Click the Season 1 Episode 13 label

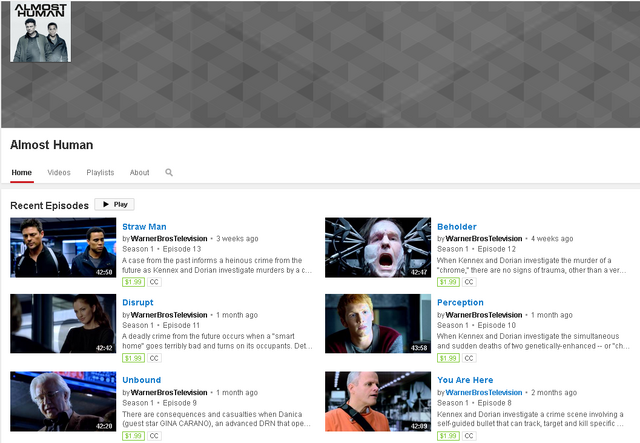click(x=162, y=249)
